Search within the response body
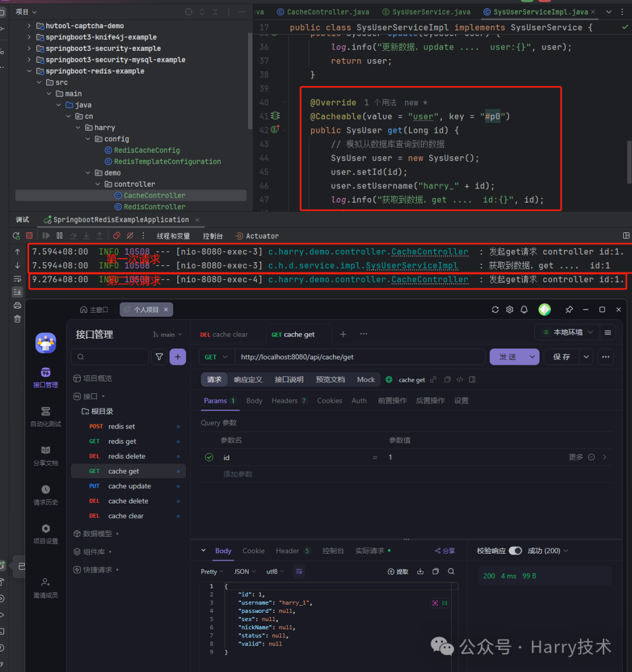This screenshot has height=672, width=632. coord(452,571)
